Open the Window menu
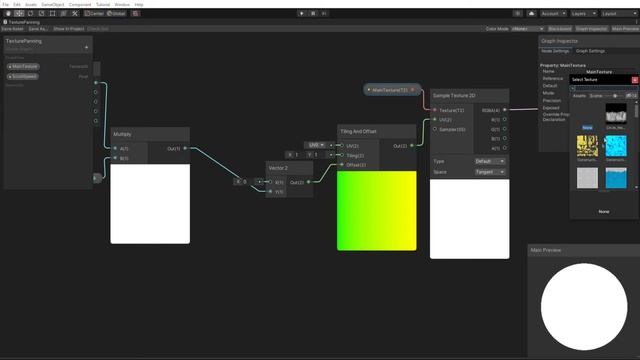The width and height of the screenshot is (640, 360). point(122,4)
